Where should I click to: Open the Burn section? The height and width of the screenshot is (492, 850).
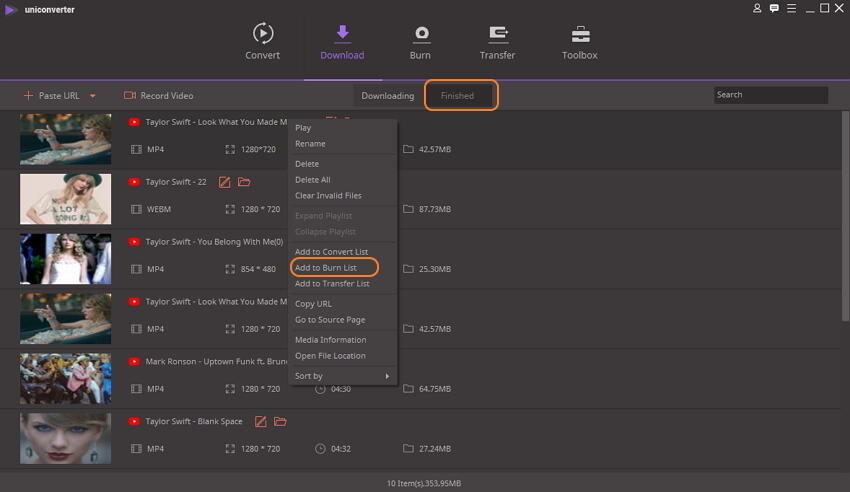tap(420, 41)
